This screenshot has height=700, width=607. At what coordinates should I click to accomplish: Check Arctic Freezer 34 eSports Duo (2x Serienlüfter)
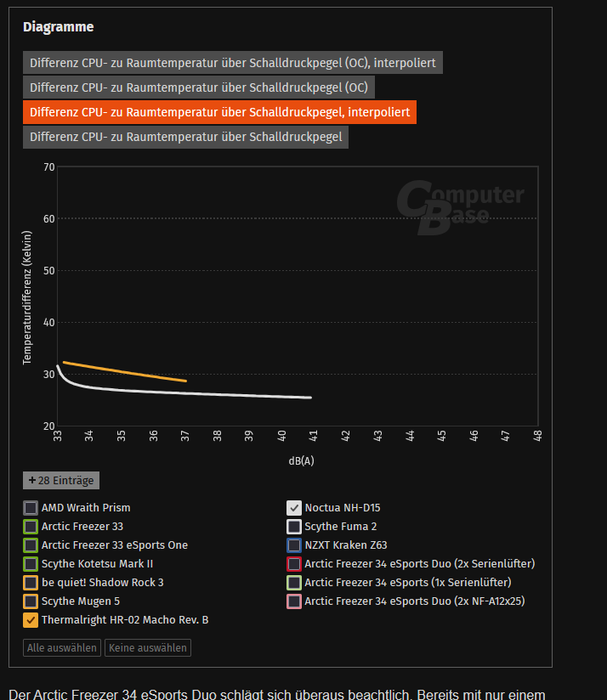294,564
